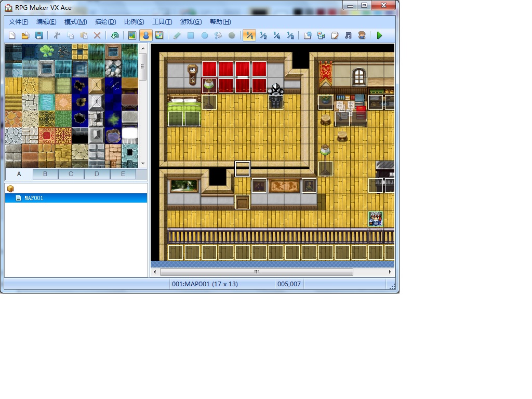Set map zoom scale to 1/1

249,35
